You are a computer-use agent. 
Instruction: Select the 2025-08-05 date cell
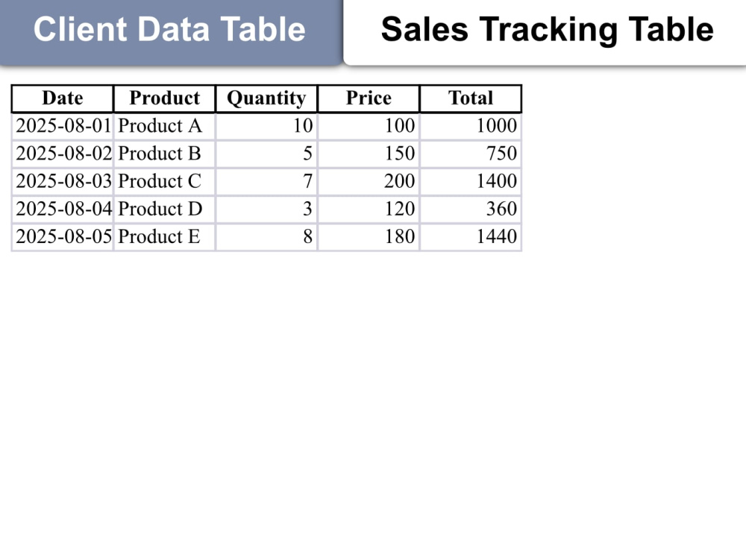tap(63, 236)
